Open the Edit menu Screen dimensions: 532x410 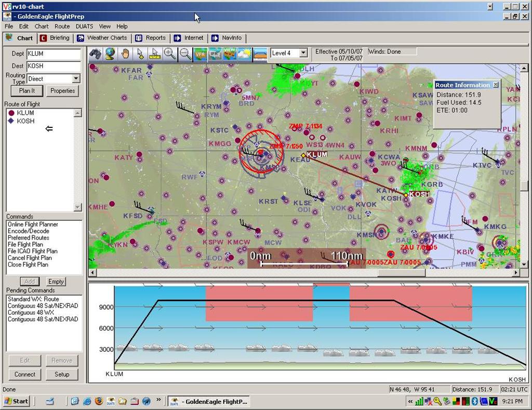click(x=23, y=26)
